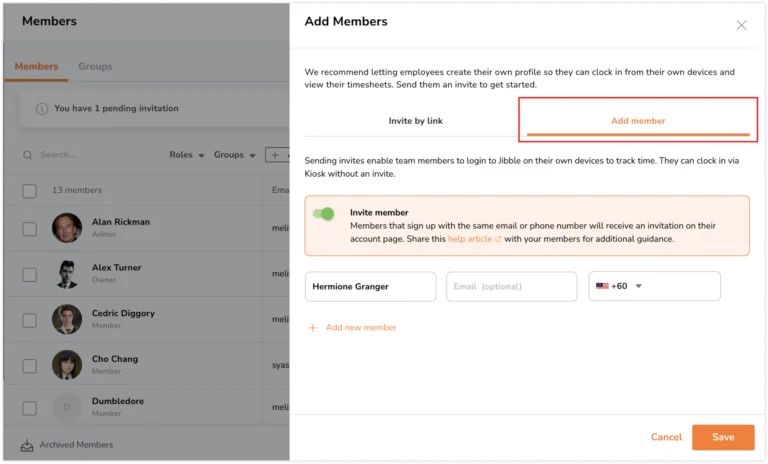Open Alan Rickman's avatar
The image size is (768, 464).
(67, 228)
